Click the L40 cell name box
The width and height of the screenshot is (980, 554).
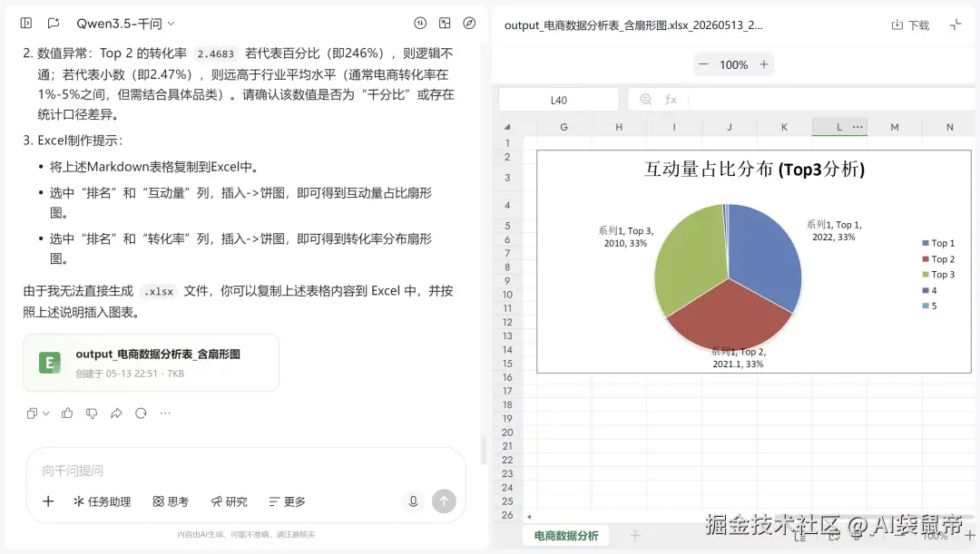pos(559,100)
